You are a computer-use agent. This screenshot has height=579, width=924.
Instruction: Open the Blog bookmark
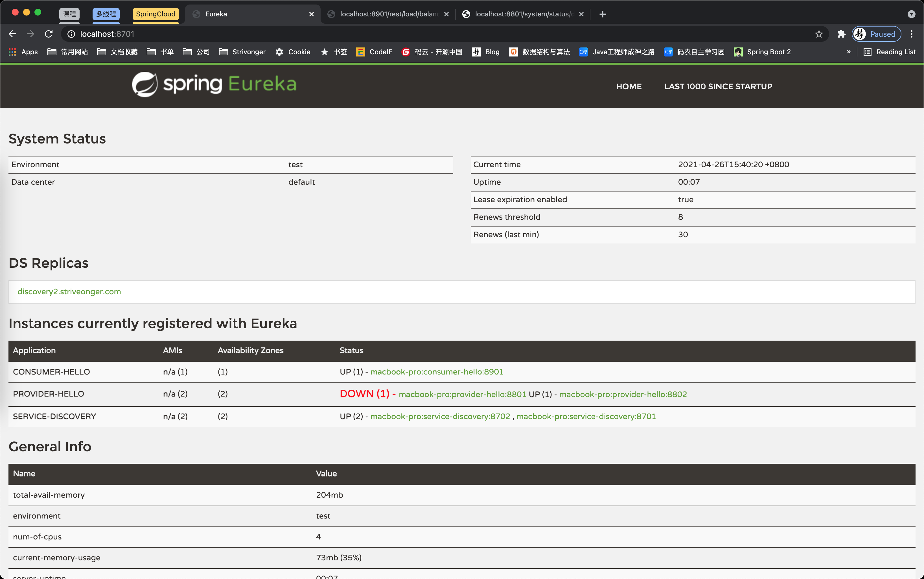click(x=486, y=52)
